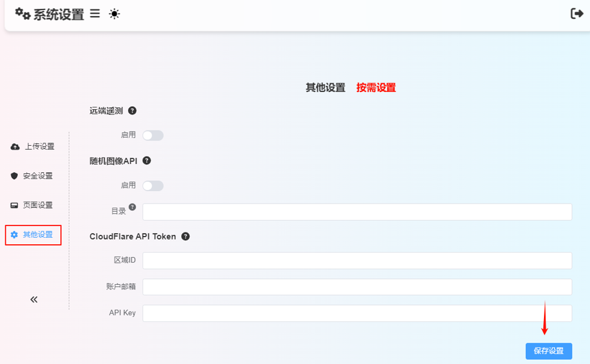Click the hamburger menu icon in header

95,14
